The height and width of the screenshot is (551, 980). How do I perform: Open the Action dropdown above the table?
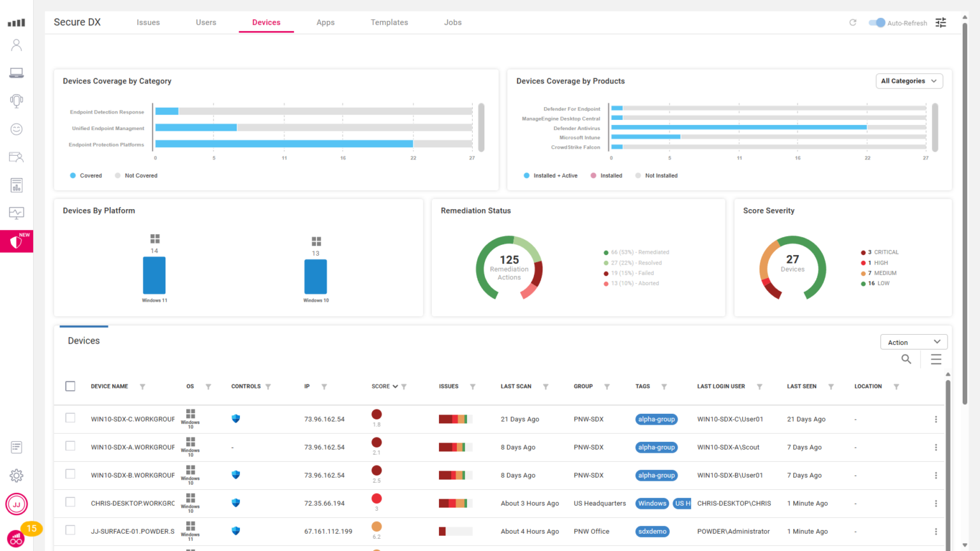tap(914, 342)
